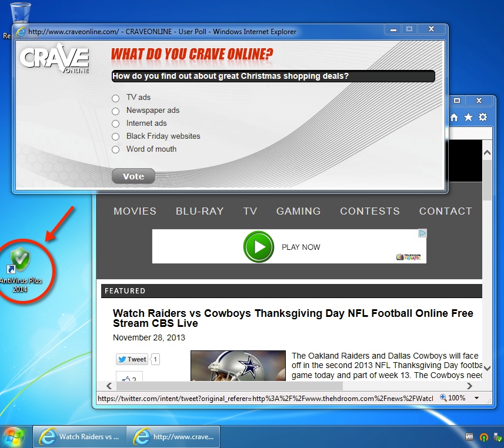Screen dimensions: 504x448
Task: Pick the Black Friday websites radio option
Action: point(115,136)
